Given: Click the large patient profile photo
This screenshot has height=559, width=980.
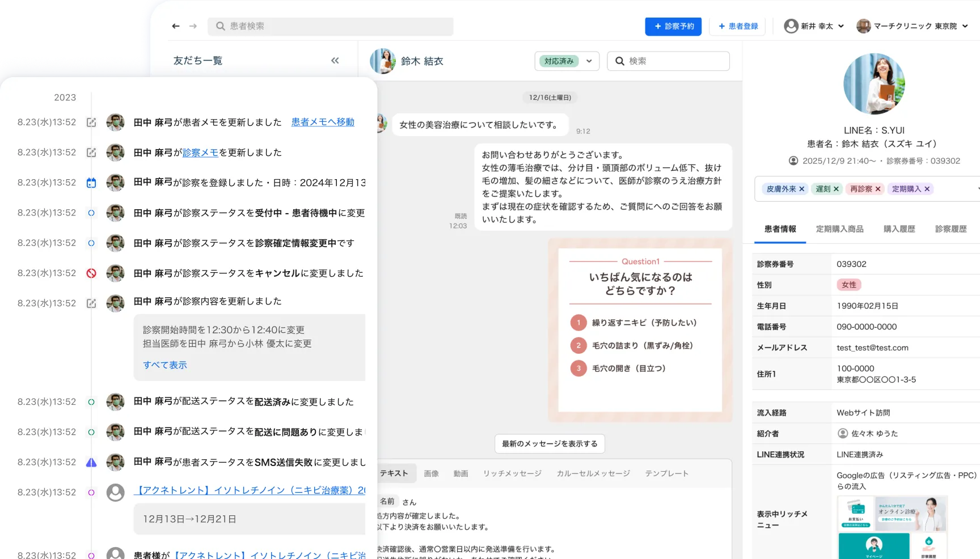Looking at the screenshot, I should tap(874, 84).
